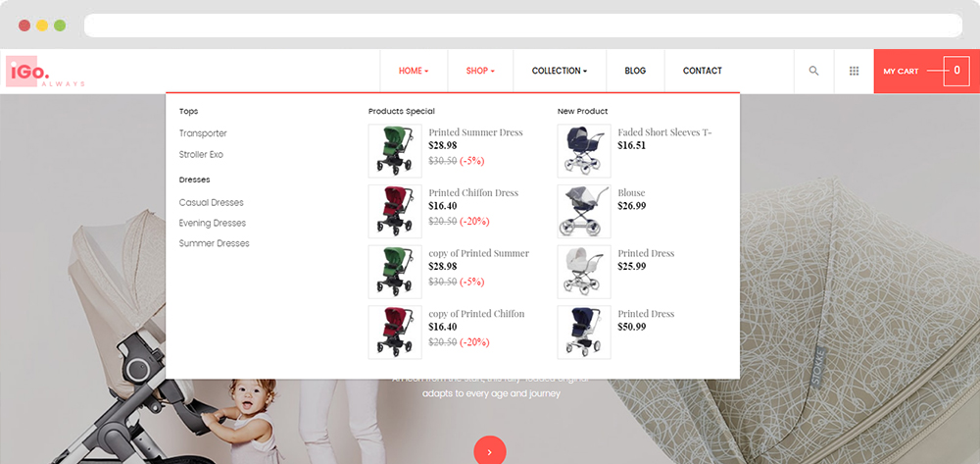
Task: Open the $25.99 Printed Dress white pram thumbnail
Action: pos(584,272)
